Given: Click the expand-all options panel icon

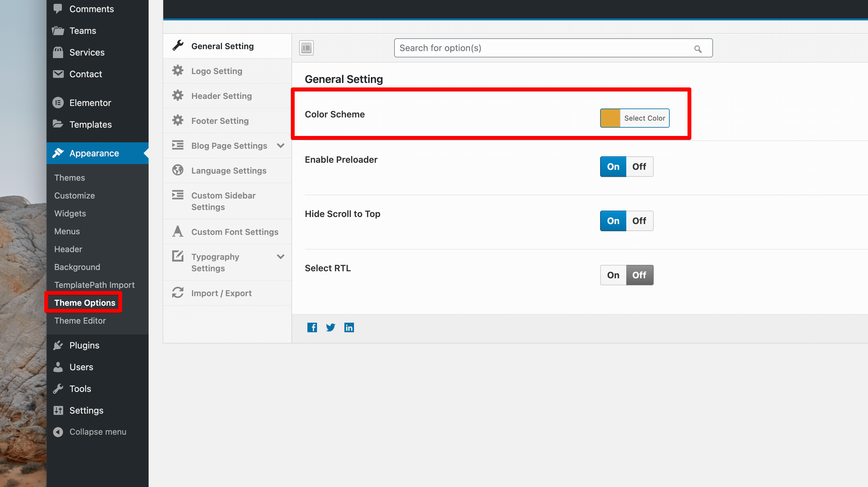Looking at the screenshot, I should [x=306, y=48].
